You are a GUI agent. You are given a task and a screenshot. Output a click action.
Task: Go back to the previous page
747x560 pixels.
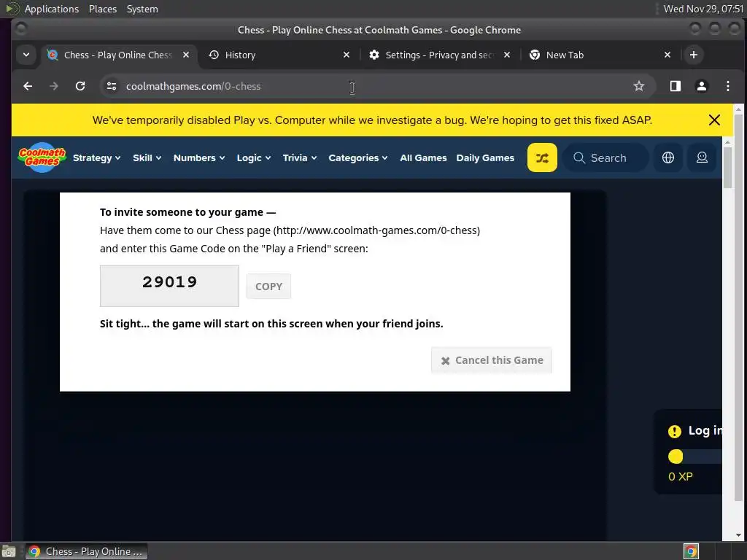click(28, 86)
